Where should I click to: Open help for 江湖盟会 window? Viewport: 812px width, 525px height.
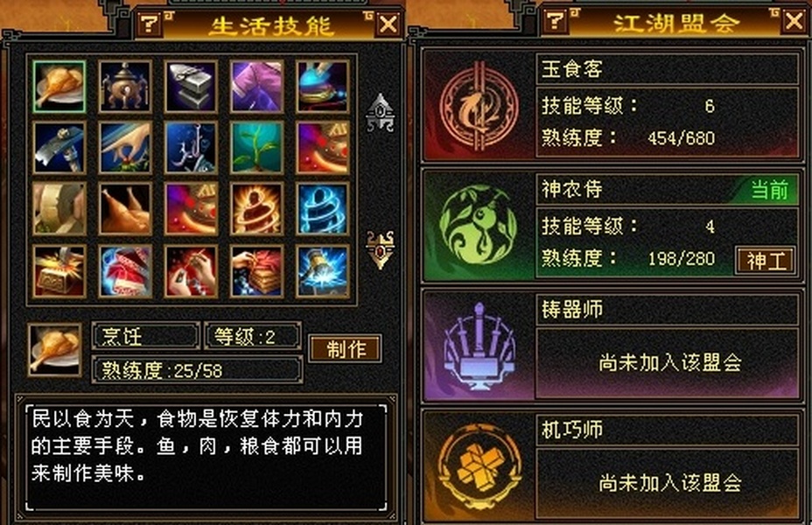pyautogui.click(x=555, y=21)
